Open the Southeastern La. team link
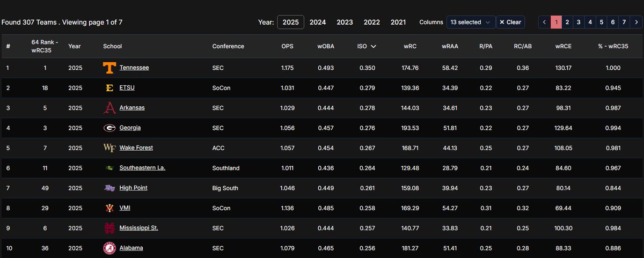 142,168
